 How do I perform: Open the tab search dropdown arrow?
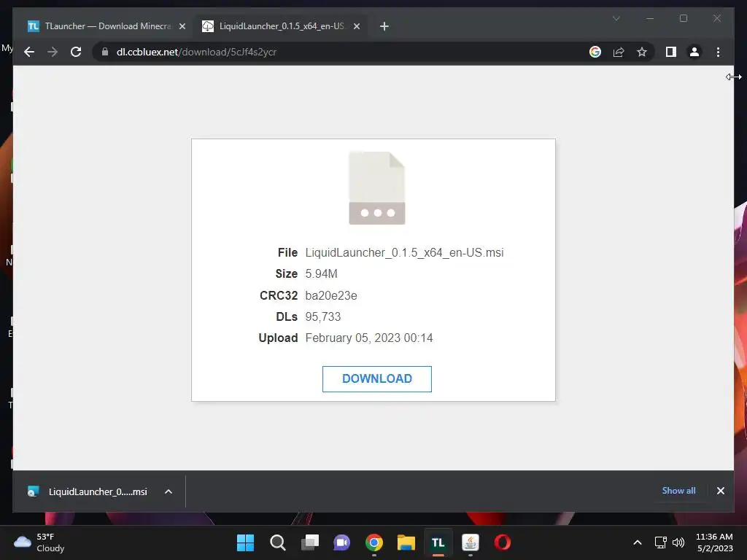(x=616, y=18)
